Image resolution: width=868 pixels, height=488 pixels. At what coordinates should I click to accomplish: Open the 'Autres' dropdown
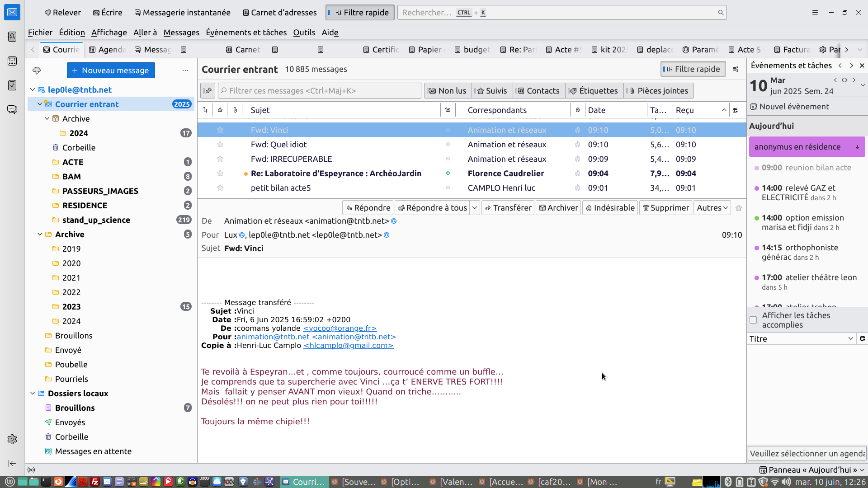click(712, 208)
